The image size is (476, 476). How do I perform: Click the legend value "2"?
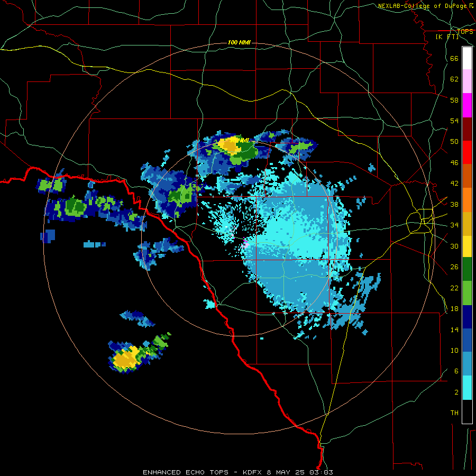point(456,392)
